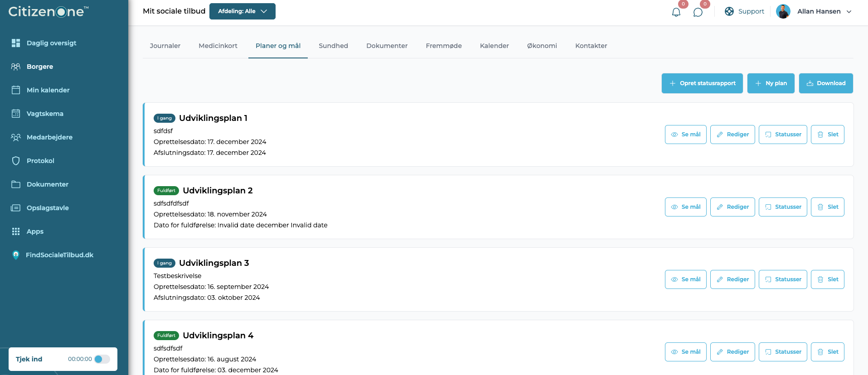Open Statusser for Udviklingsplan 2
Image resolution: width=868 pixels, height=375 pixels.
[x=783, y=207]
